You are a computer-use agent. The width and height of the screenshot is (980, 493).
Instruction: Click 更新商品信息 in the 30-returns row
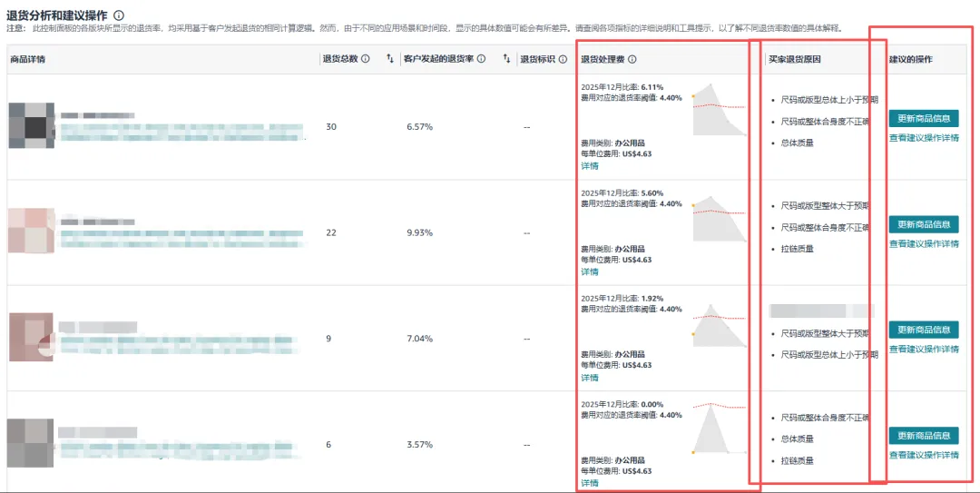tap(924, 118)
